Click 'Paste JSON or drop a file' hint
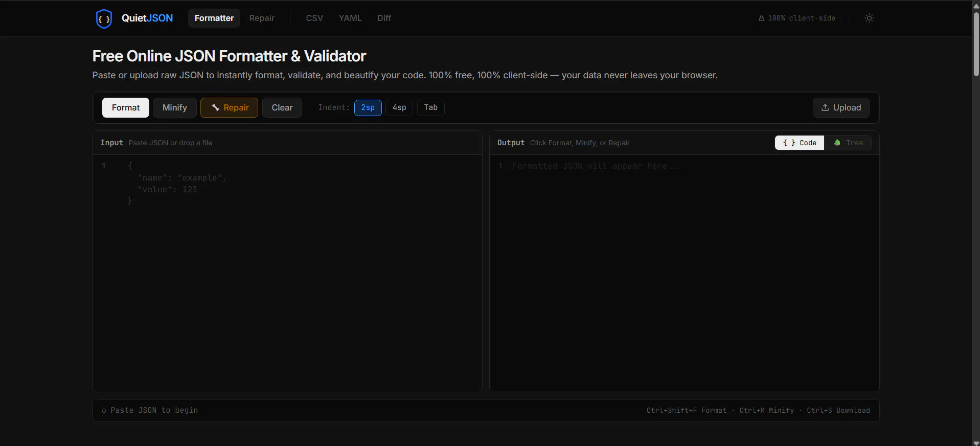The image size is (980, 446). [170, 143]
